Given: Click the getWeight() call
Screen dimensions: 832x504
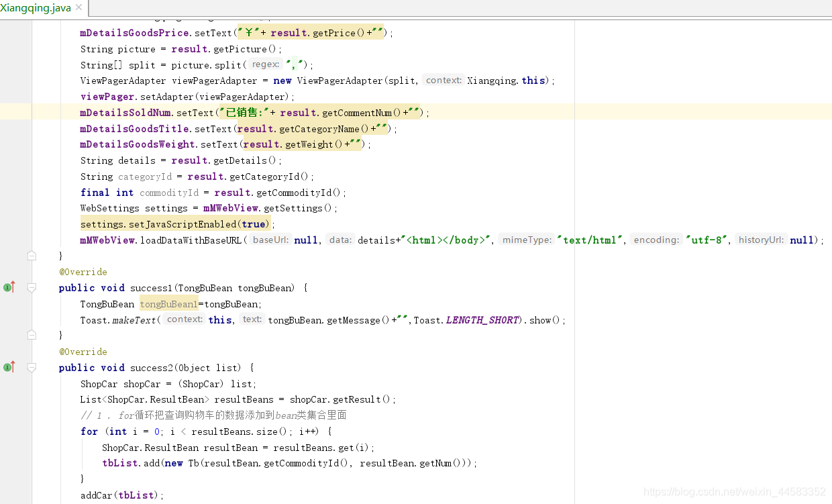Looking at the screenshot, I should coord(314,144).
